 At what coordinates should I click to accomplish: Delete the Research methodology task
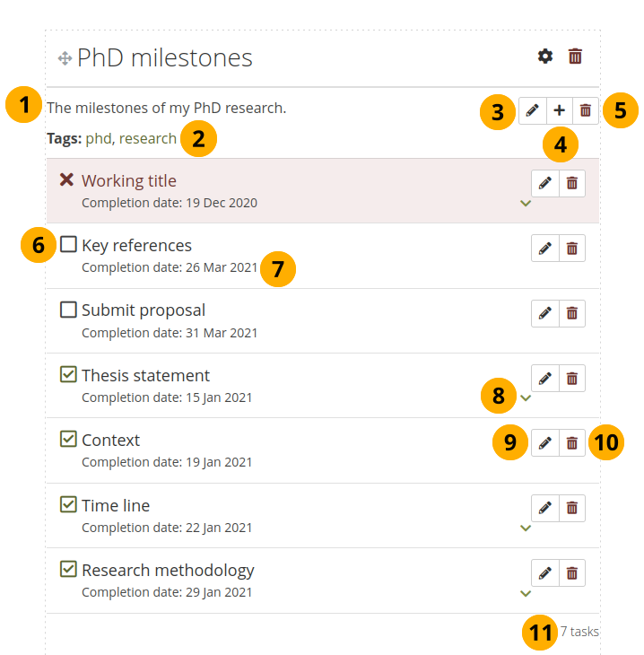coord(572,572)
